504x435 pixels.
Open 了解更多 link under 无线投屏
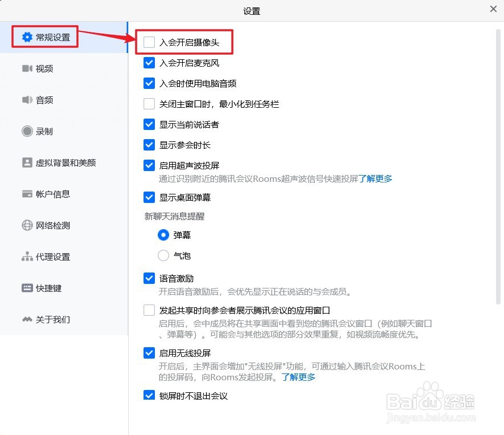click(x=298, y=377)
